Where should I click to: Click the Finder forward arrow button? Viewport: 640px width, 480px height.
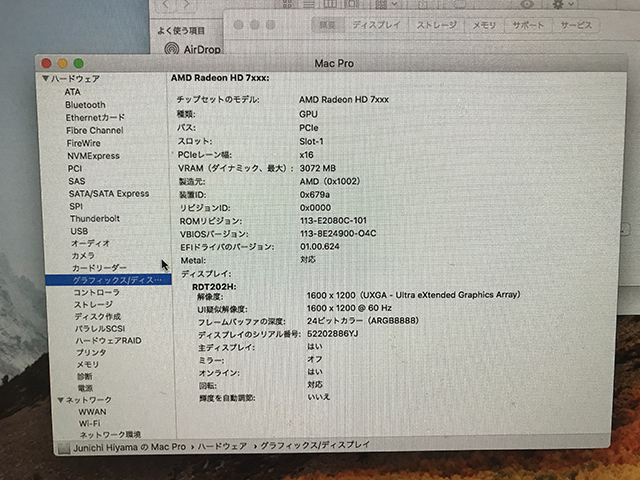point(186,4)
